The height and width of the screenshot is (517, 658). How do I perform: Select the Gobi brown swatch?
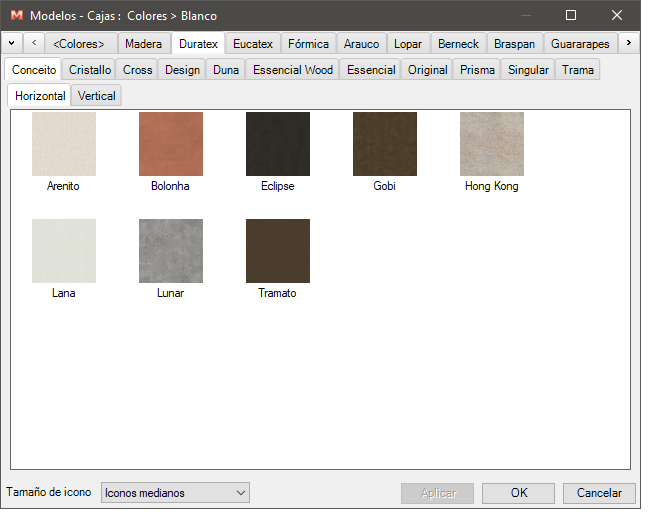pyautogui.click(x=385, y=144)
